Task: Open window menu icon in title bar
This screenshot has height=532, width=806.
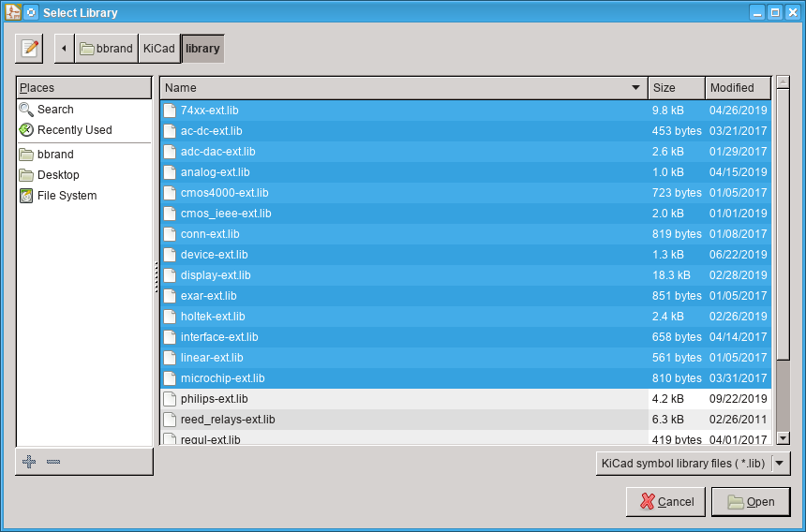Action: click(x=13, y=12)
